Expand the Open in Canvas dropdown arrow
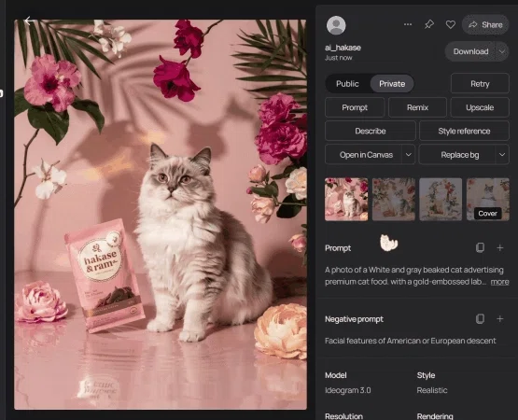The height and width of the screenshot is (420, 518). [x=409, y=155]
